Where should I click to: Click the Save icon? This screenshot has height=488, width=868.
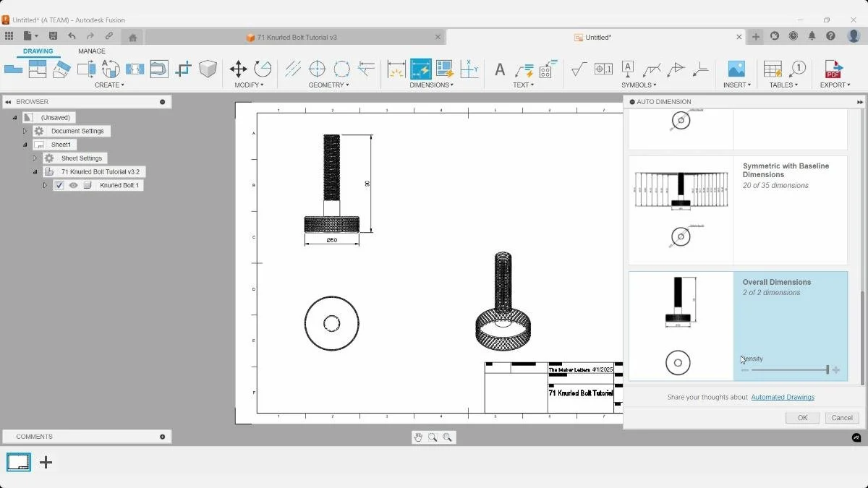pyautogui.click(x=53, y=36)
